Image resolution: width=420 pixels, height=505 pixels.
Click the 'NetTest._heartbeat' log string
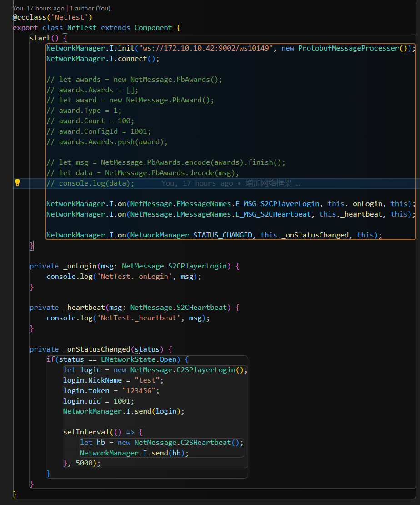click(139, 318)
